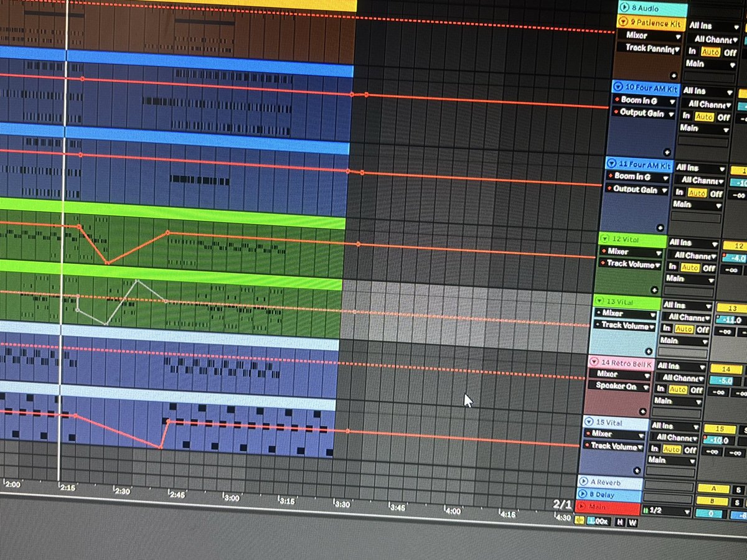This screenshot has width=747, height=560.
Task: Add automation lane on 14 Retro Bell
Action: click(643, 411)
